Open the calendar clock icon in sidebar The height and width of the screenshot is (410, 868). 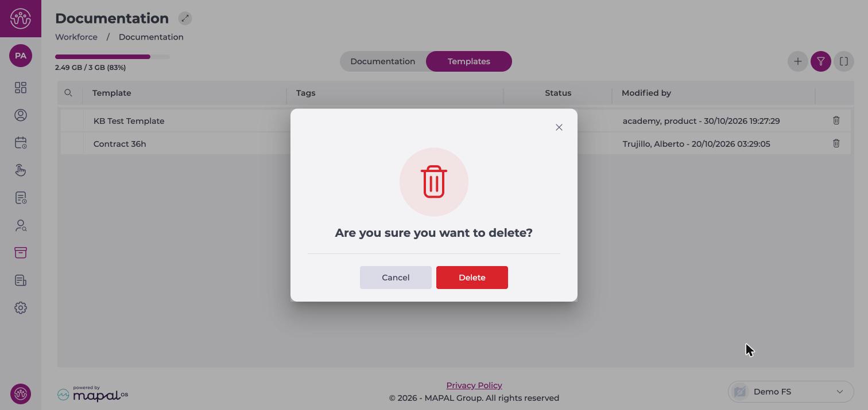coord(21,143)
